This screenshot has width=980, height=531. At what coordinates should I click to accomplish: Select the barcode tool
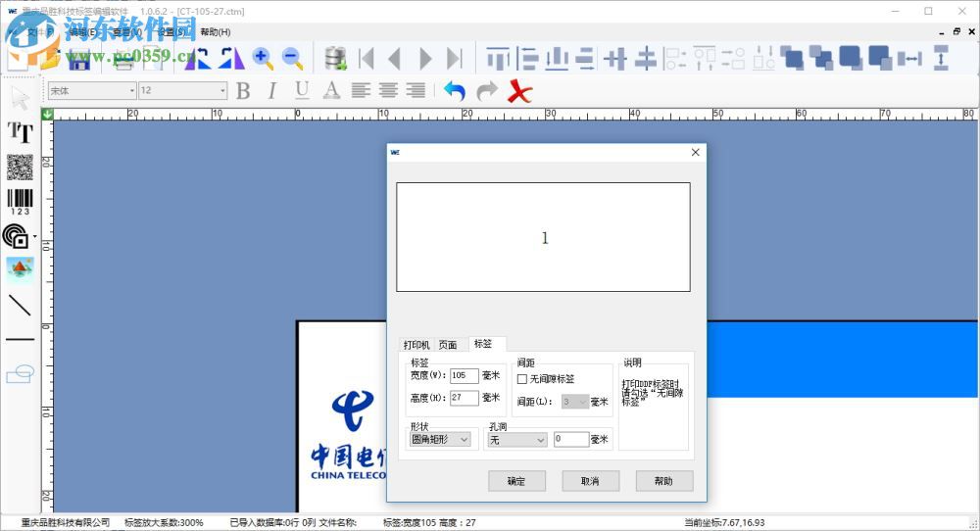(20, 203)
